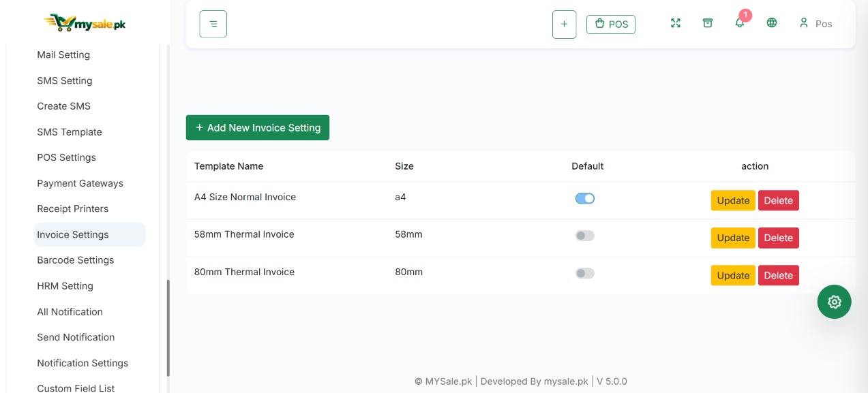The height and width of the screenshot is (393, 868).
Task: Enable default for 80mm Thermal Invoice
Action: pyautogui.click(x=585, y=273)
